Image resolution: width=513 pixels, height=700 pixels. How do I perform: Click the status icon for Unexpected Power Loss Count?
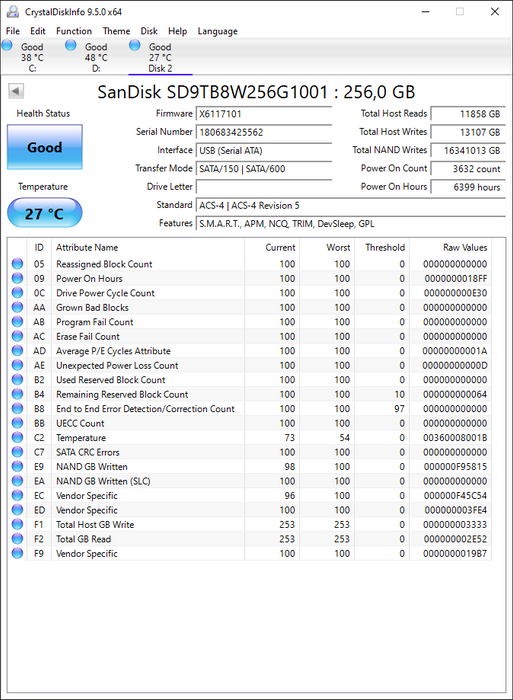tap(17, 365)
